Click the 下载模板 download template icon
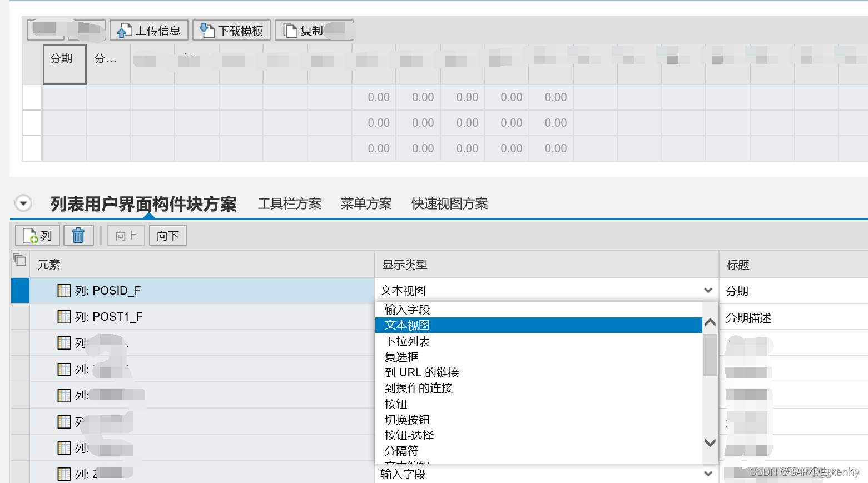This screenshot has width=868, height=483. 206,30
